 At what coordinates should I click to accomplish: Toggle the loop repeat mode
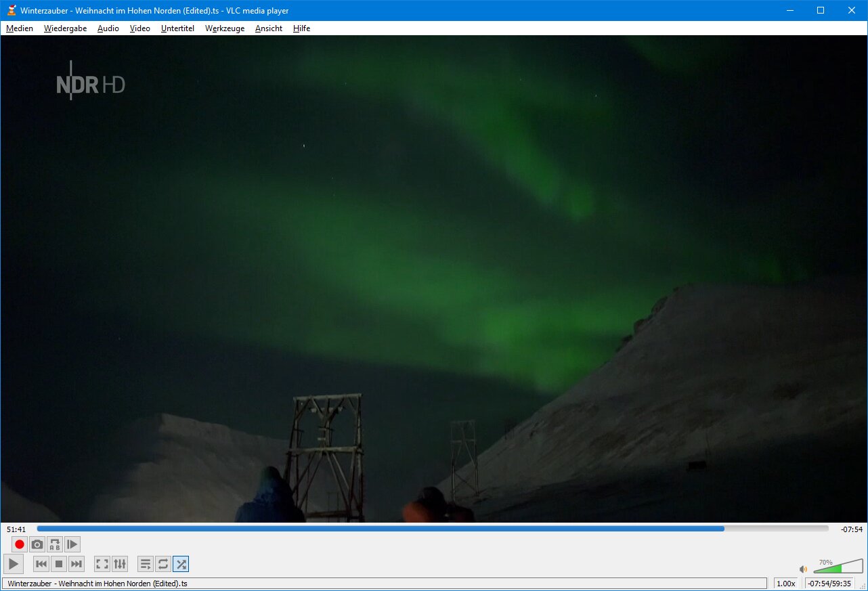[163, 564]
